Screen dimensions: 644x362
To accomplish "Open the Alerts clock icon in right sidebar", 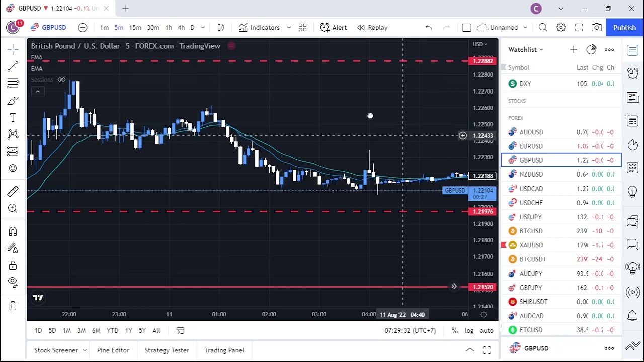I will [x=633, y=73].
